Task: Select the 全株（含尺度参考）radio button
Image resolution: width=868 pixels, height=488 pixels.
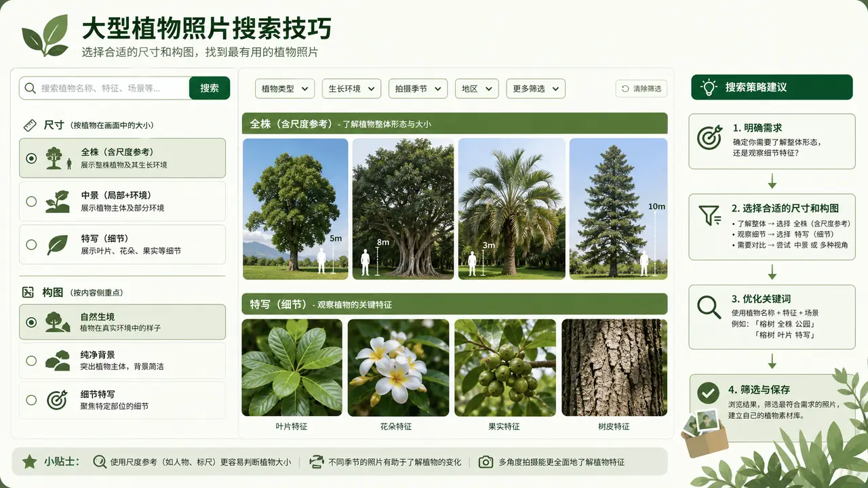Action: (31, 158)
